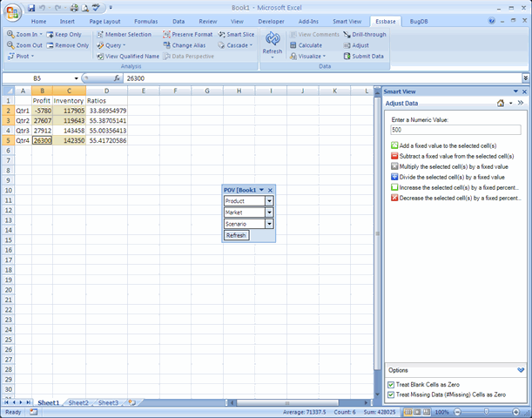This screenshot has height=418, width=532.
Task: Open the Pivot dropdown
Action: click(21, 56)
